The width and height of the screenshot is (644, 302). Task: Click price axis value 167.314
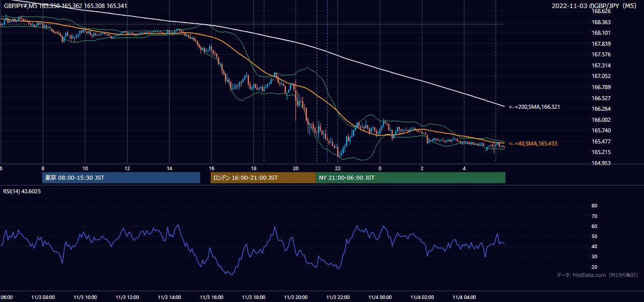coord(601,65)
